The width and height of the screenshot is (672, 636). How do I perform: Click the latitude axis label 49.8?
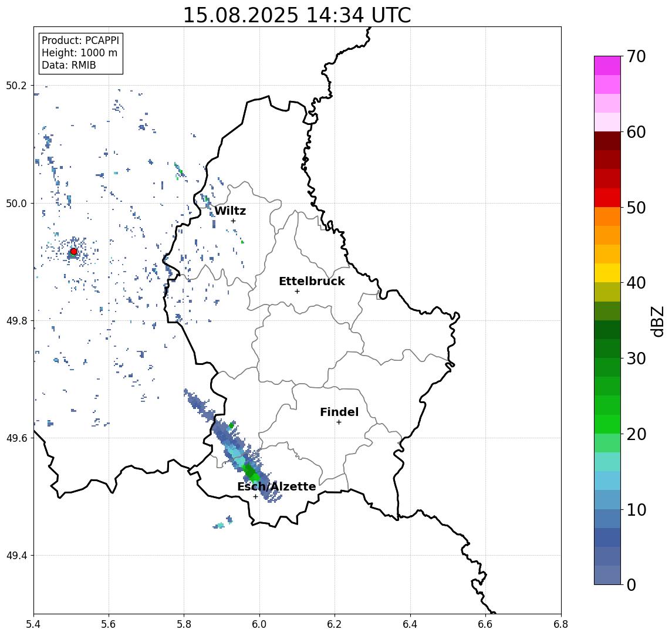point(16,320)
